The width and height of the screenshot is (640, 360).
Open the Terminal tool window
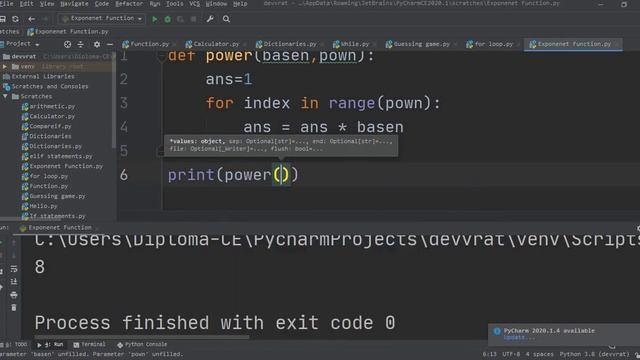[x=89, y=344]
